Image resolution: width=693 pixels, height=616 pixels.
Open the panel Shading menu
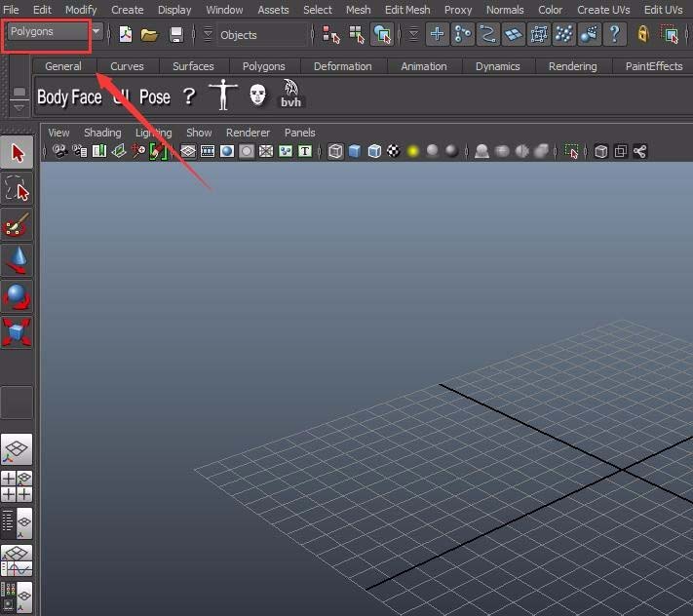tap(102, 133)
